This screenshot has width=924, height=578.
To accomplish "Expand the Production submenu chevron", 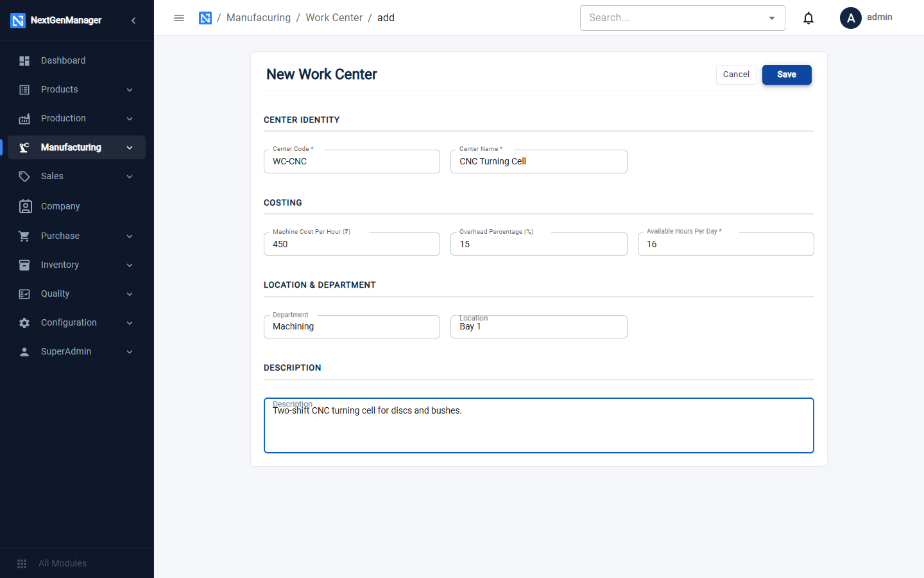I will (130, 119).
